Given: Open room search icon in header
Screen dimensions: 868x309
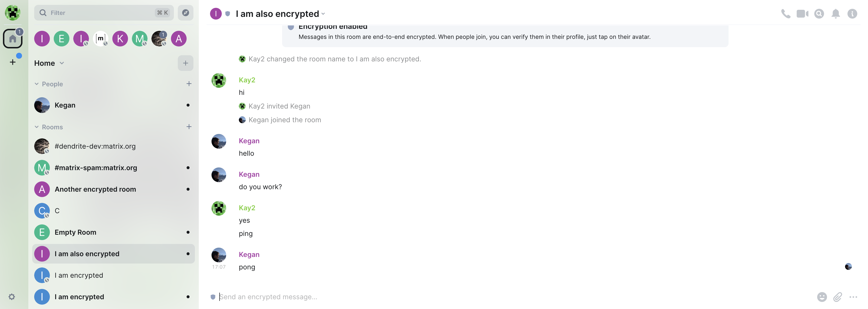Looking at the screenshot, I should pyautogui.click(x=819, y=13).
